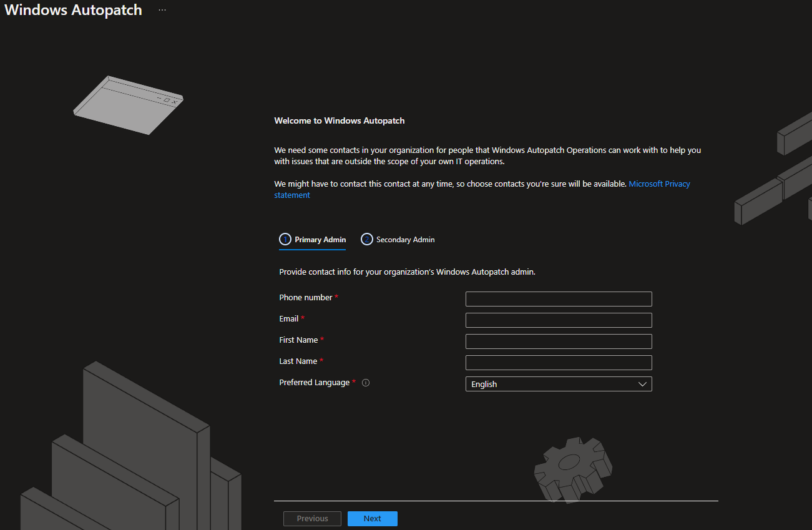Click the step 1 circle for Primary Admin
Viewport: 812px width, 530px height.
(x=285, y=240)
